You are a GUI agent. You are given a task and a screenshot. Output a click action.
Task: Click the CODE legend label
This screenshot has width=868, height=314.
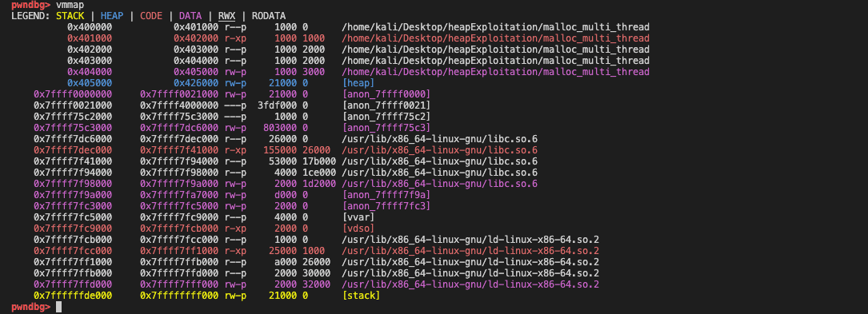[x=151, y=16]
